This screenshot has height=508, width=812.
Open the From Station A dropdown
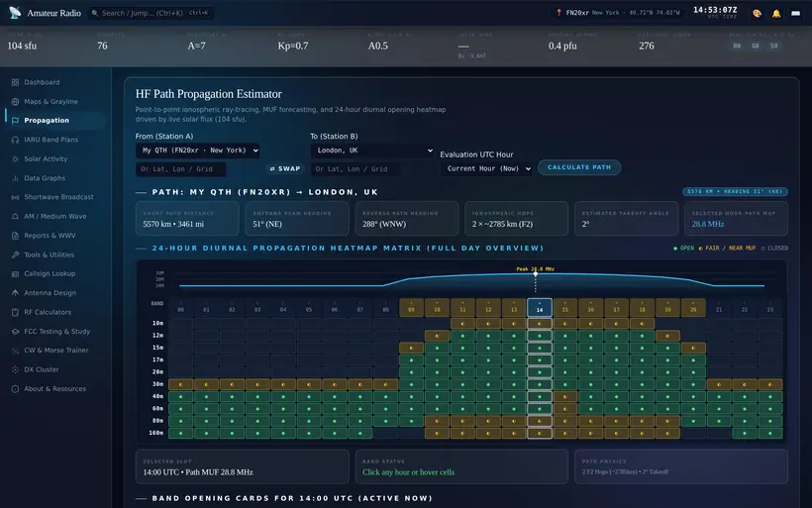tap(198, 151)
